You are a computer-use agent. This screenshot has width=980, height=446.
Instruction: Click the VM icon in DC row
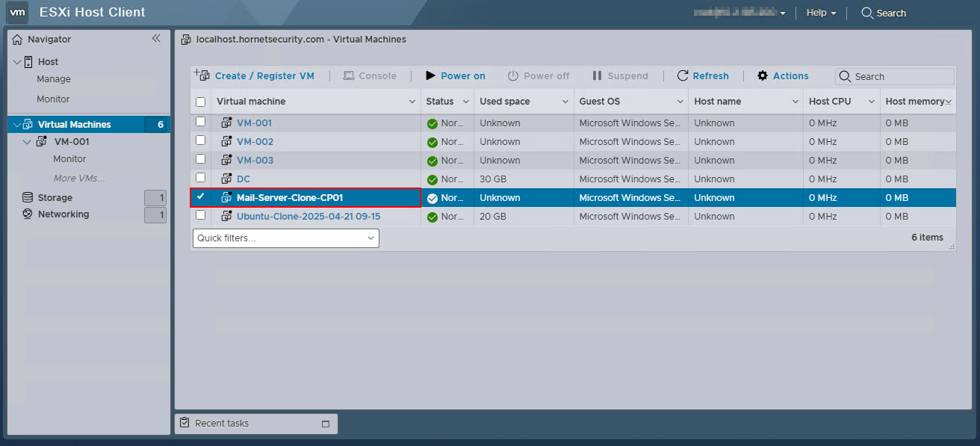227,179
